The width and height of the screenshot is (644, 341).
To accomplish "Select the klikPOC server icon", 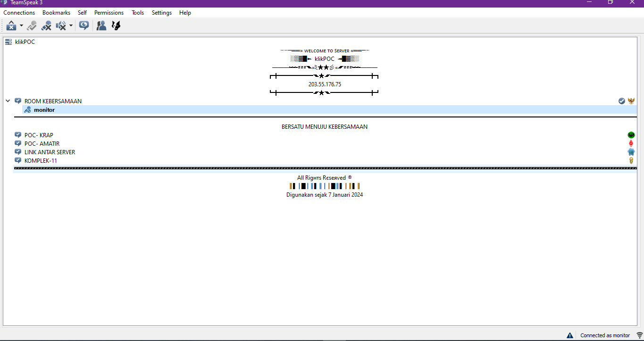I will pos(8,42).
